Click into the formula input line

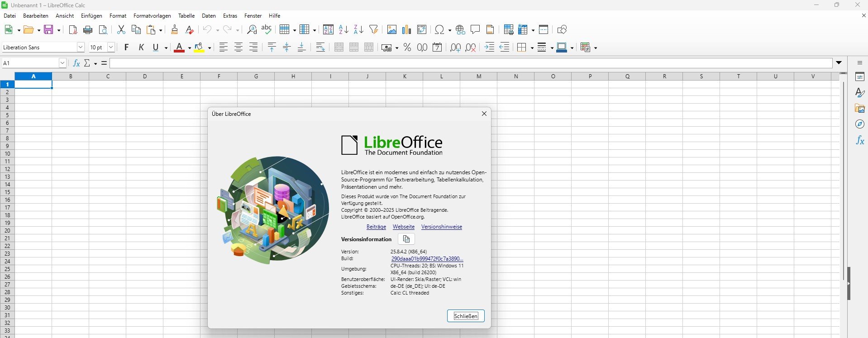[471, 63]
